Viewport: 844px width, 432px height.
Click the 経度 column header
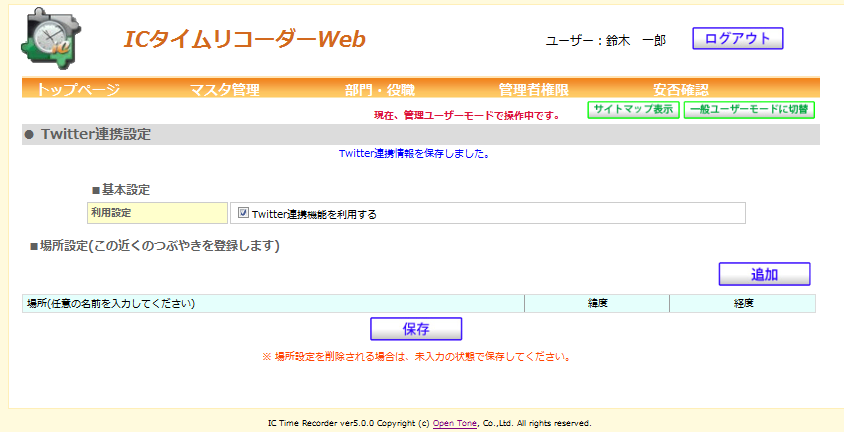[742, 303]
